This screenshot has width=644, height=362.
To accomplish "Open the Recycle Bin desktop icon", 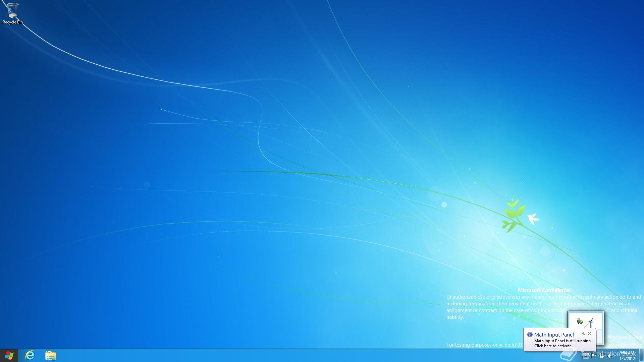I will [12, 13].
